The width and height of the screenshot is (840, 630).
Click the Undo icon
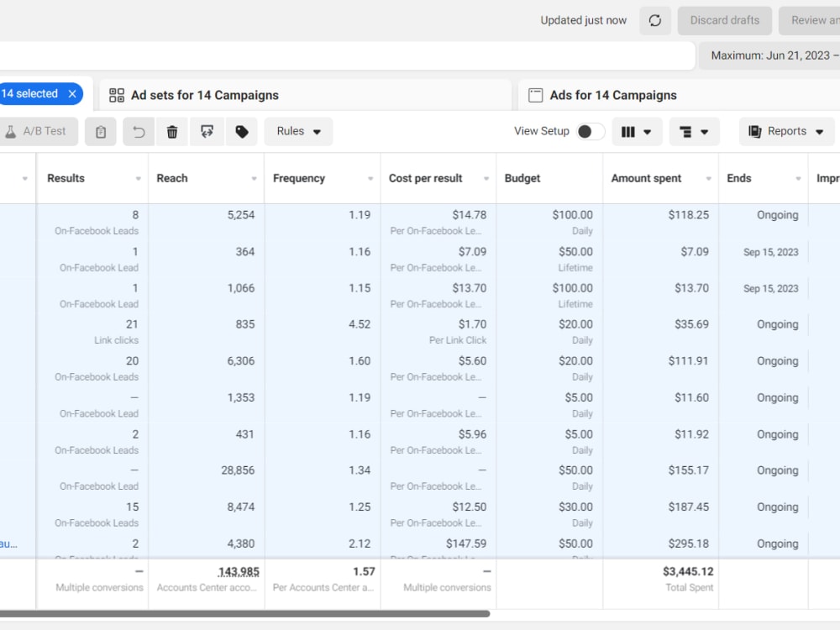[138, 131]
